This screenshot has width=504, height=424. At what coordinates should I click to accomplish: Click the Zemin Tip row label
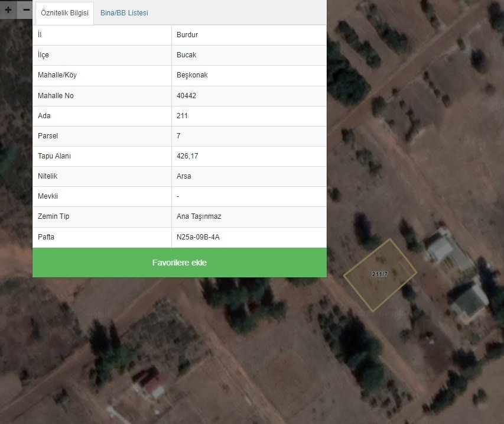coord(53,216)
